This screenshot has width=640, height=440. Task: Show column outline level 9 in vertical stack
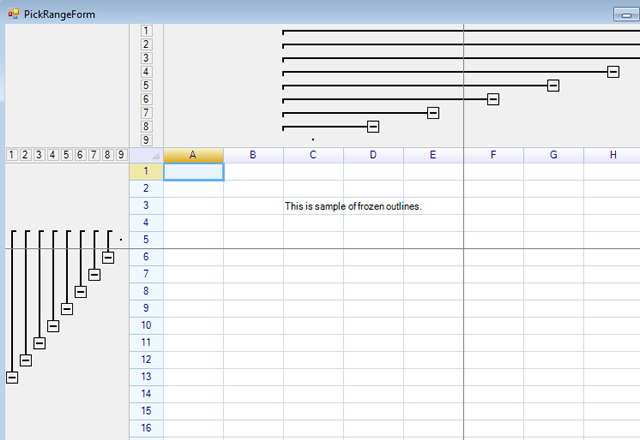click(147, 140)
